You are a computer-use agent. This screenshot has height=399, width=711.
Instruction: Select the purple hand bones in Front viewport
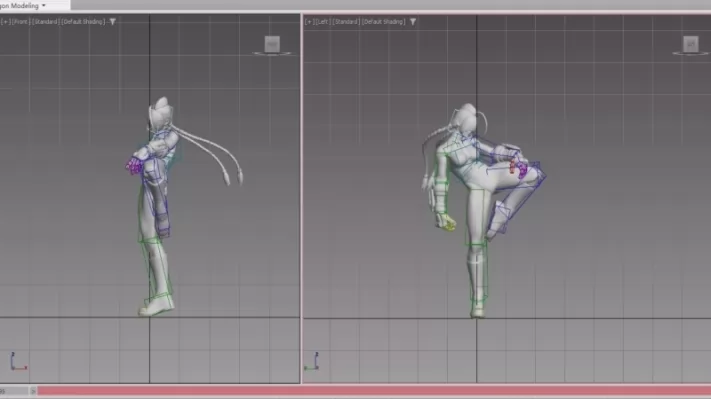click(x=134, y=166)
